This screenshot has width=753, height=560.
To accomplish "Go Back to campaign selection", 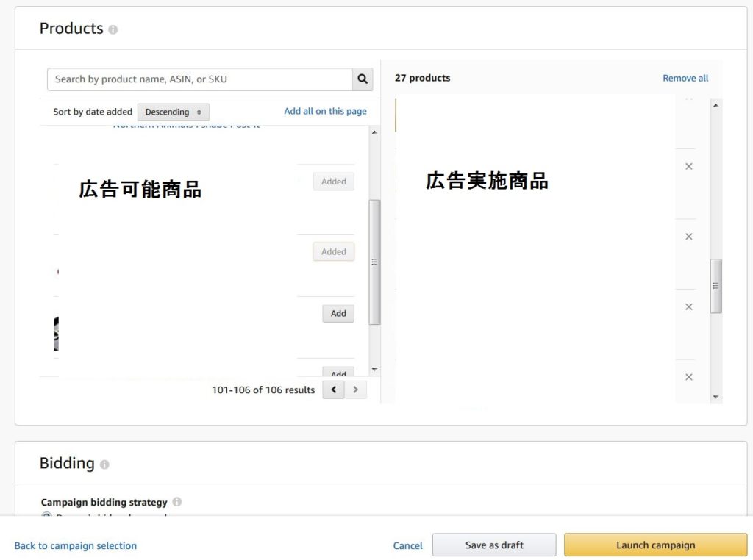I will pyautogui.click(x=76, y=545).
